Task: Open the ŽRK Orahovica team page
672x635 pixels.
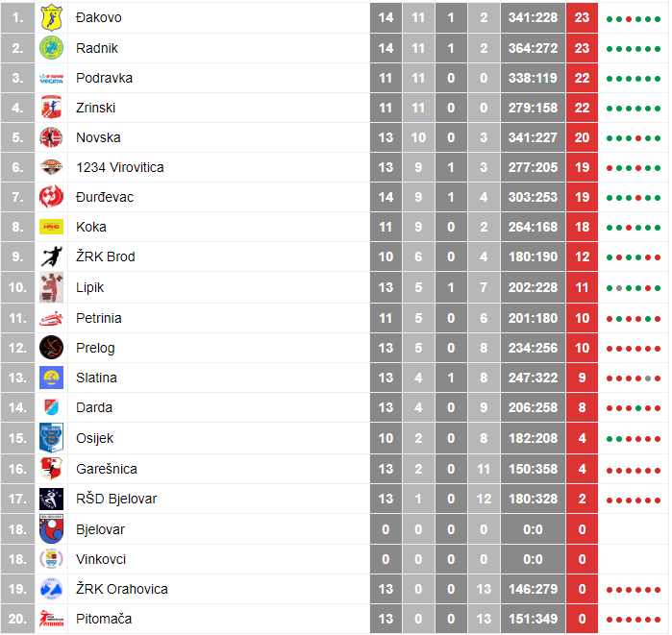Action: pyautogui.click(x=122, y=589)
